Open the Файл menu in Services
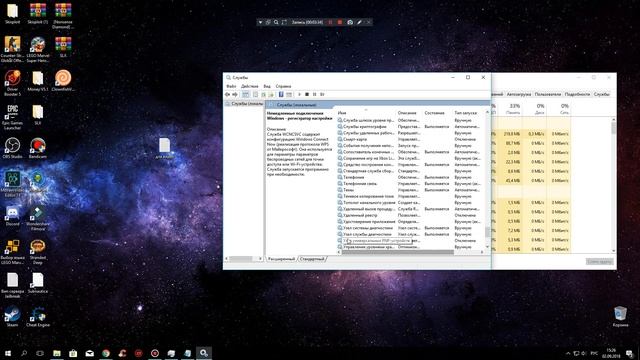The height and width of the screenshot is (360, 640). (x=231, y=86)
